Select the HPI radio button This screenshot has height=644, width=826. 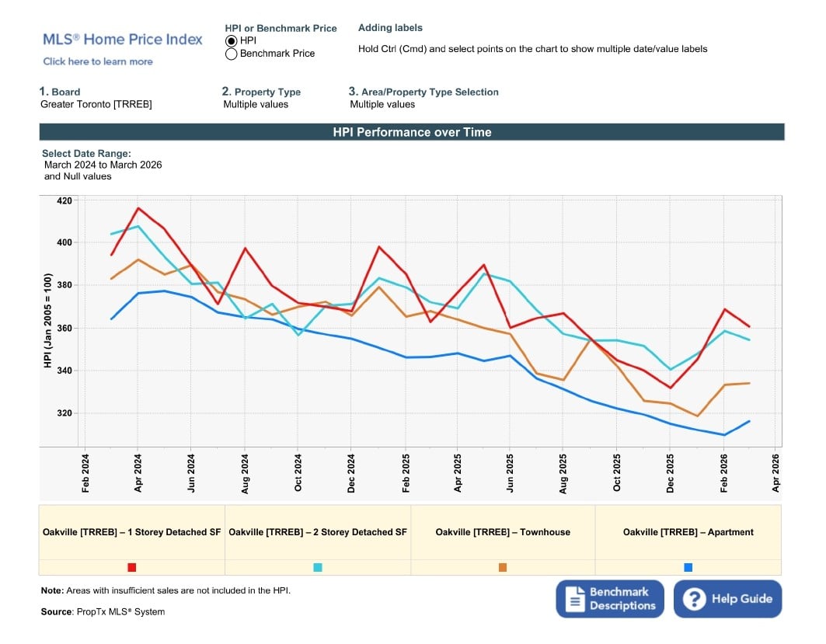[231, 40]
